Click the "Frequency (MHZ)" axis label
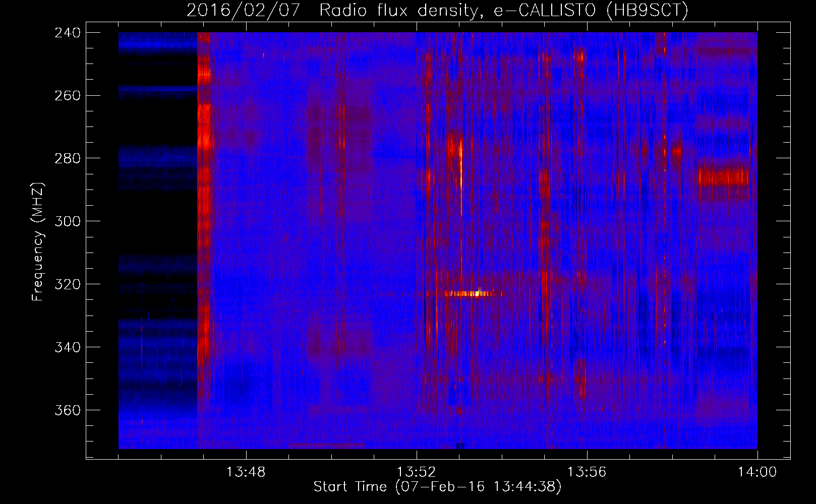This screenshot has height=504, width=816. pos(38,242)
